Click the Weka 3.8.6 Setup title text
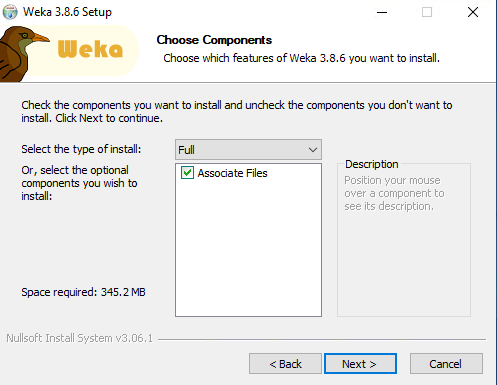Viewport: 497px width, 385px height. point(67,12)
